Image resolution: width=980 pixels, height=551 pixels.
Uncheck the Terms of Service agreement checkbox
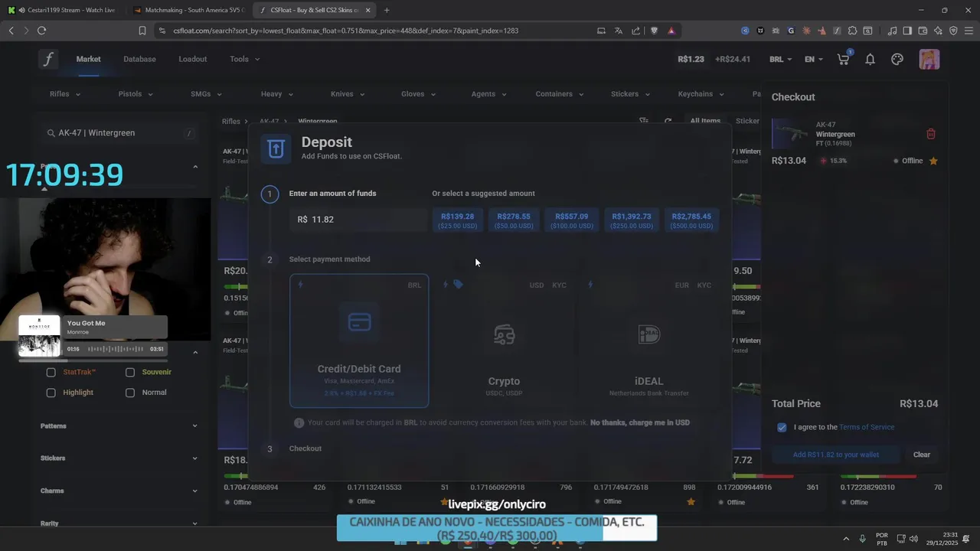(x=782, y=427)
